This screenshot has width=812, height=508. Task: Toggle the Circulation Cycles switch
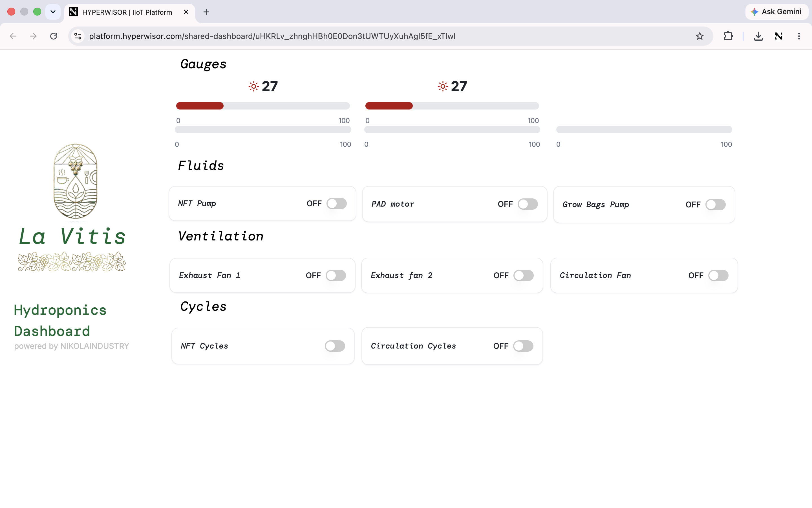pos(523,346)
